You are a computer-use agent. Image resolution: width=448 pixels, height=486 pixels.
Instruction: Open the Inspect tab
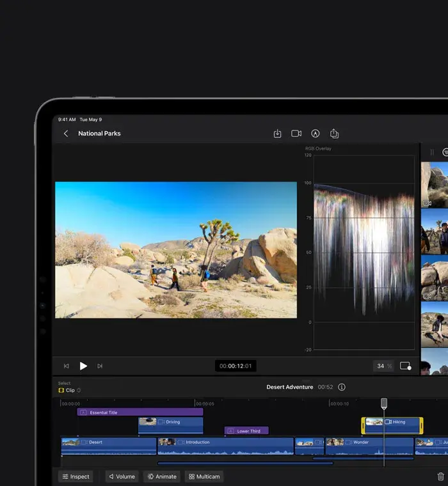76,476
